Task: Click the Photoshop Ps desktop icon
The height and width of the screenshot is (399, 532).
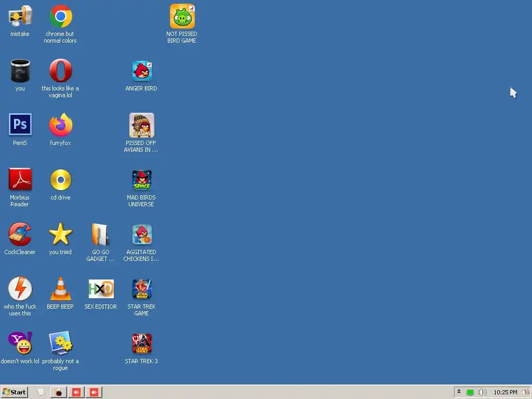Action: [20, 125]
